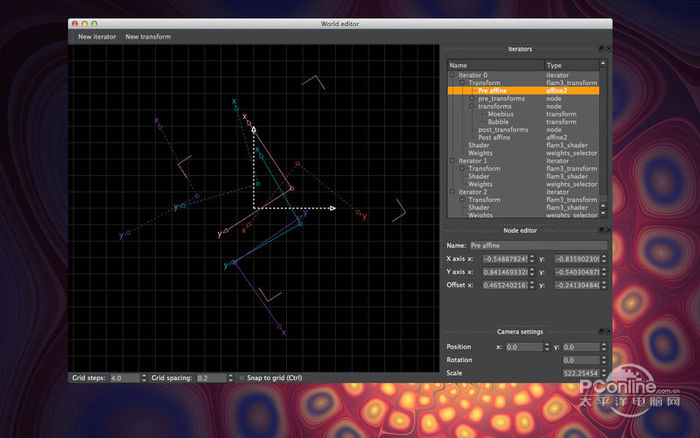Click the white x-axis arrowhead in canvas
This screenshot has height=438, width=700.
pyautogui.click(x=331, y=208)
